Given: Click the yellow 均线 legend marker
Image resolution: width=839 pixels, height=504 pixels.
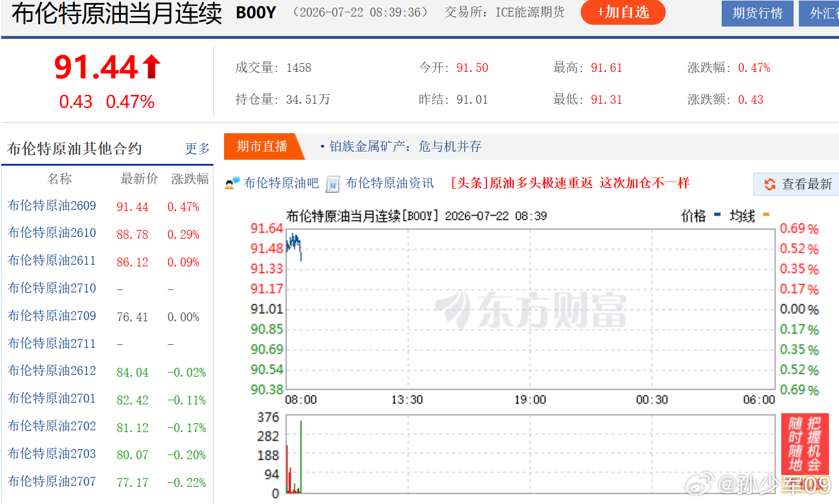Looking at the screenshot, I should (766, 215).
